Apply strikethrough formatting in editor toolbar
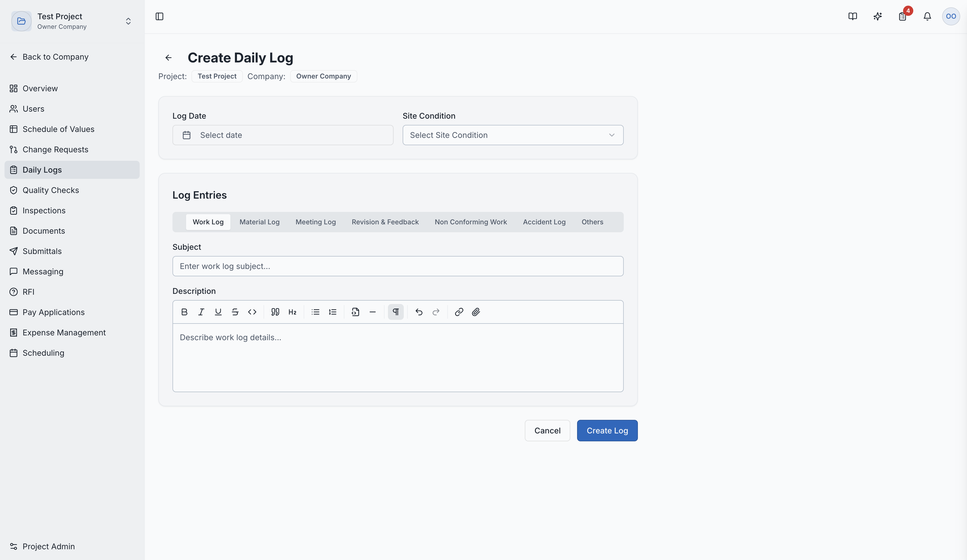 tap(235, 312)
